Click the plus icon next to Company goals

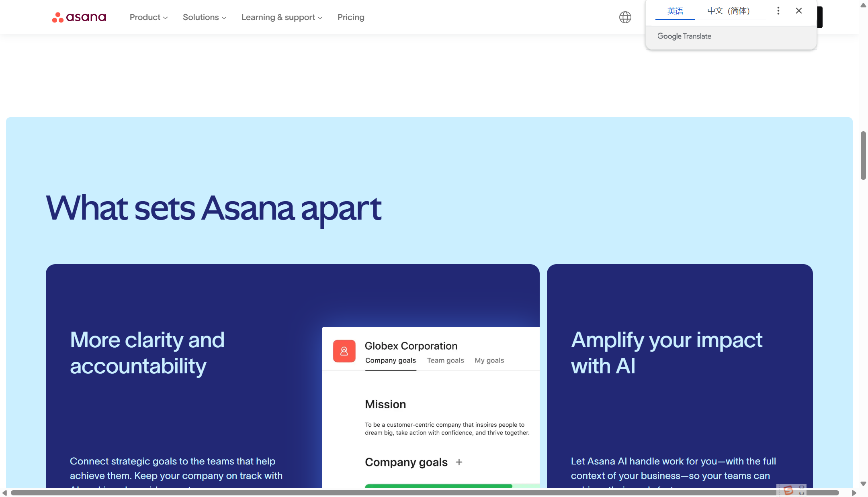click(459, 462)
